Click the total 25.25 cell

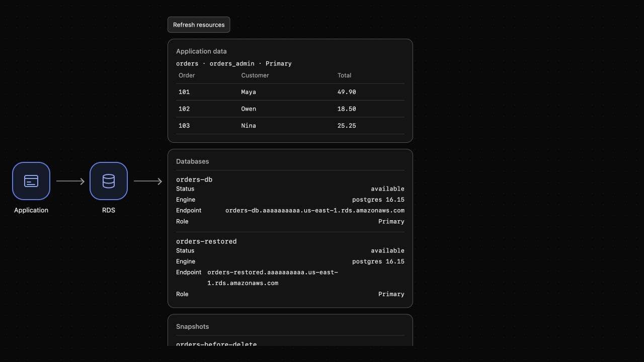click(x=347, y=126)
